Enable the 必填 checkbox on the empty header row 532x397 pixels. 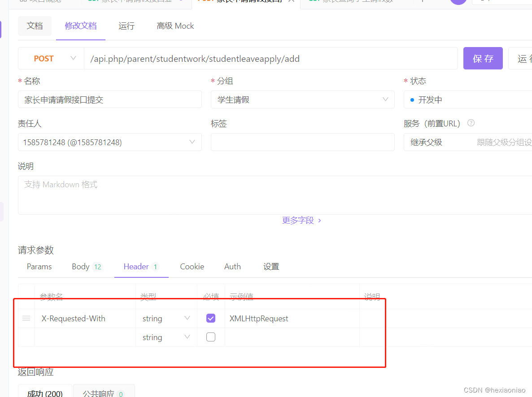tap(210, 337)
